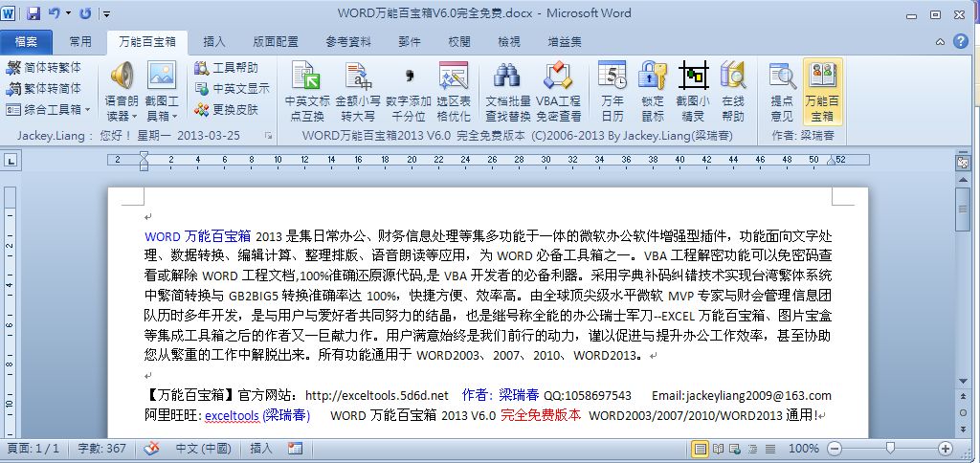Switch to the print layout view button

pos(701,448)
